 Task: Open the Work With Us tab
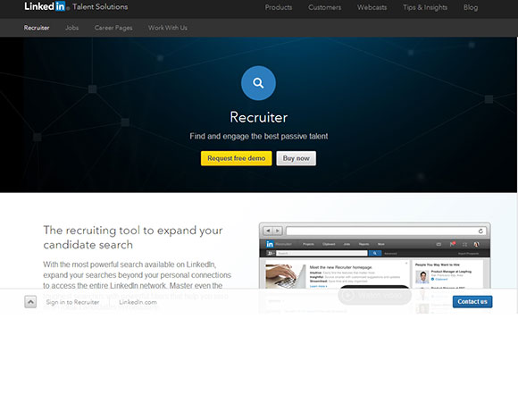pyautogui.click(x=168, y=28)
